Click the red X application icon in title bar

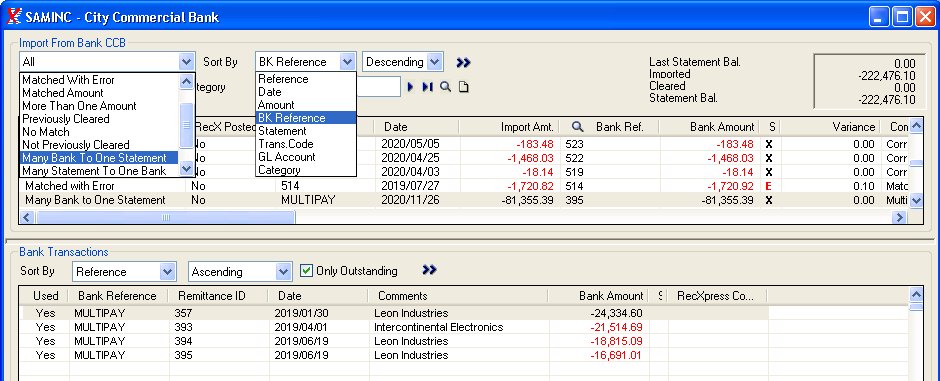click(x=14, y=16)
